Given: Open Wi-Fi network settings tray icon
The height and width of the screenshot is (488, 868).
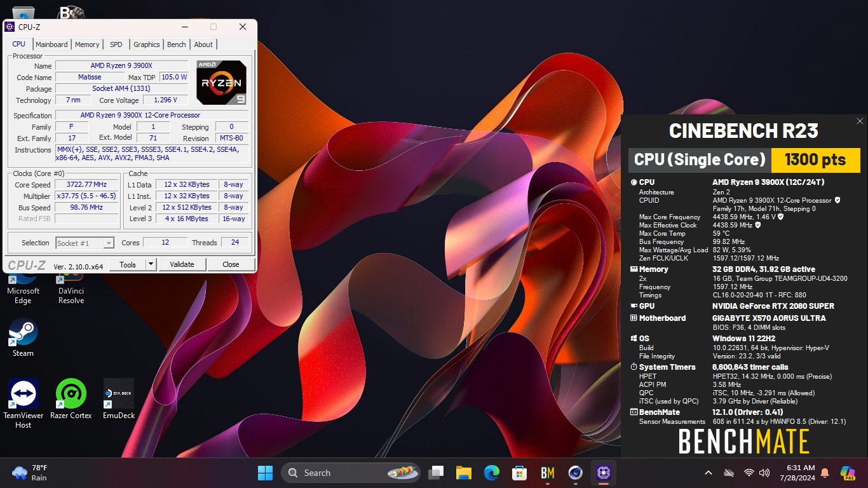Looking at the screenshot, I should click(749, 473).
